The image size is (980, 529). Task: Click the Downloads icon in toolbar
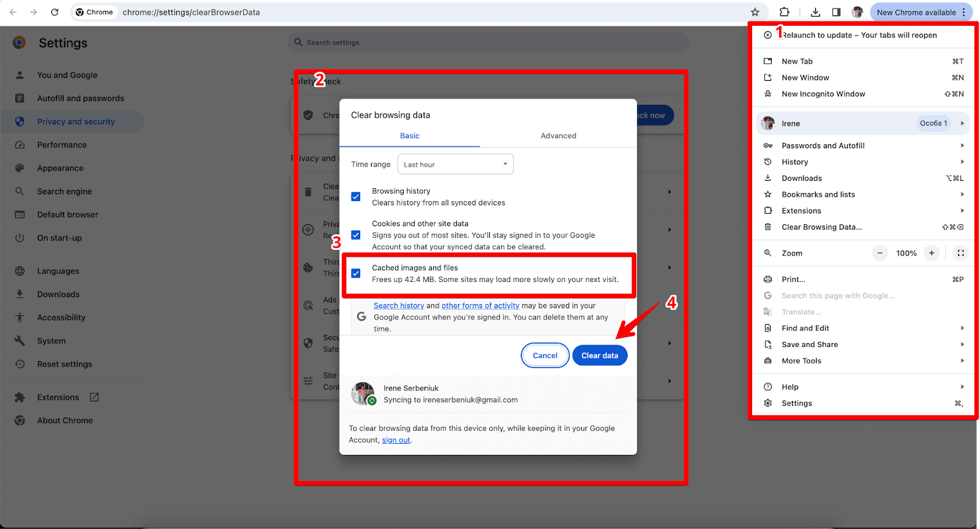pyautogui.click(x=815, y=12)
